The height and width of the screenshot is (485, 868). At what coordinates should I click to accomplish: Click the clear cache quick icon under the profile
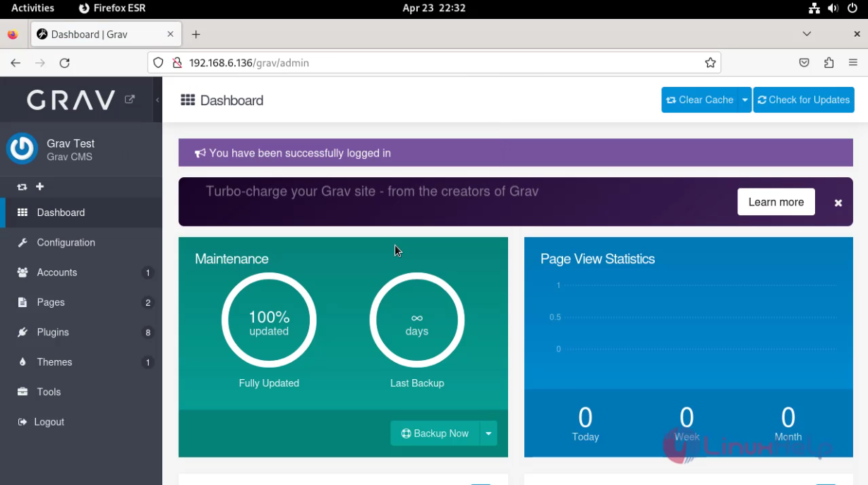coord(23,187)
